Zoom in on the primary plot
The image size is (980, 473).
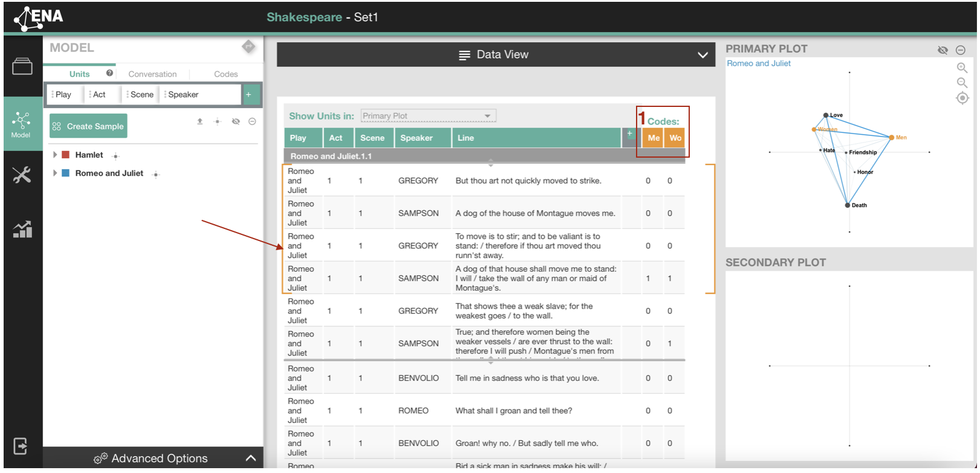click(x=962, y=68)
